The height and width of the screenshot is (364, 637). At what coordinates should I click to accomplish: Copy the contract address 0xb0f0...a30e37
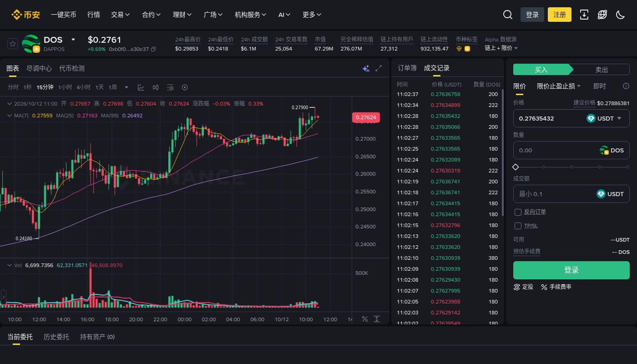[x=153, y=49]
